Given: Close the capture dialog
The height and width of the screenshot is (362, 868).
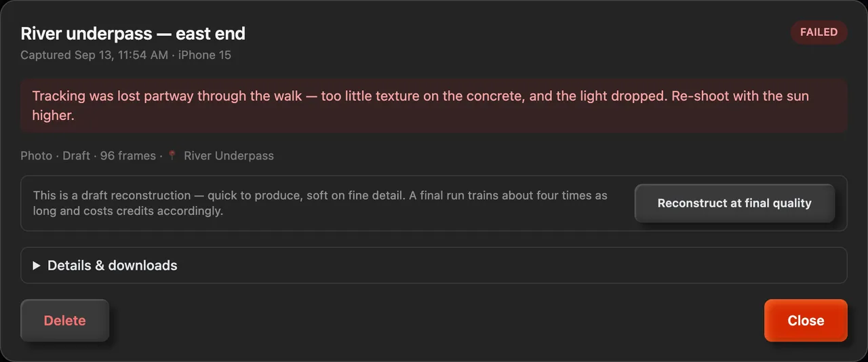Looking at the screenshot, I should 806,321.
